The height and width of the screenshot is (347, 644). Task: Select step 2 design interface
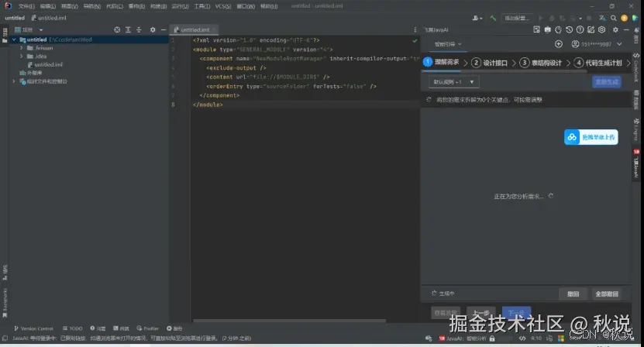[x=489, y=63]
